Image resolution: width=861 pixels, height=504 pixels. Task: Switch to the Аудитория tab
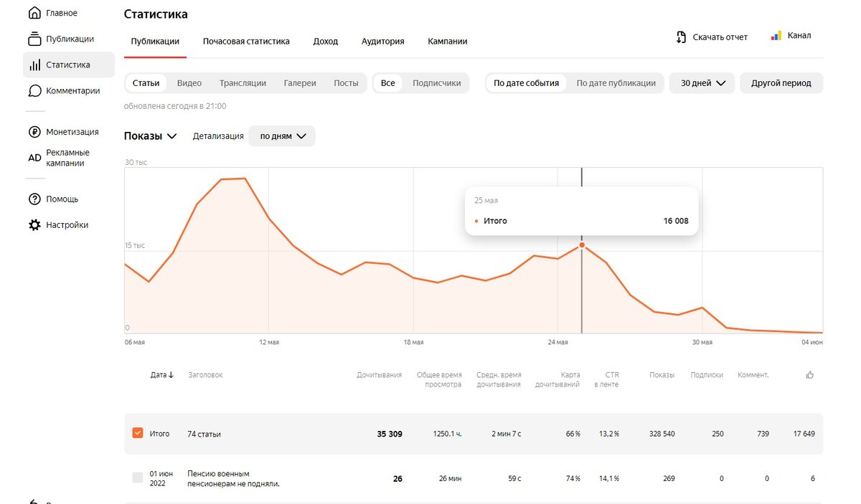pyautogui.click(x=383, y=42)
